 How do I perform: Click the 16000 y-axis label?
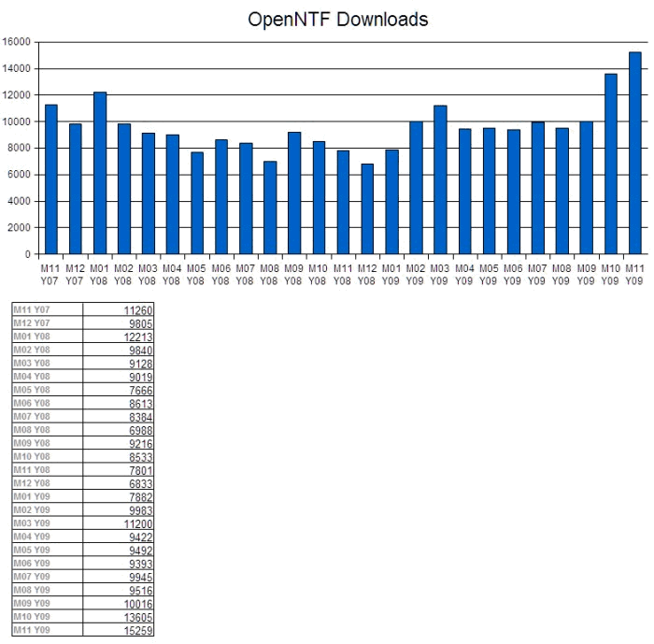point(16,42)
